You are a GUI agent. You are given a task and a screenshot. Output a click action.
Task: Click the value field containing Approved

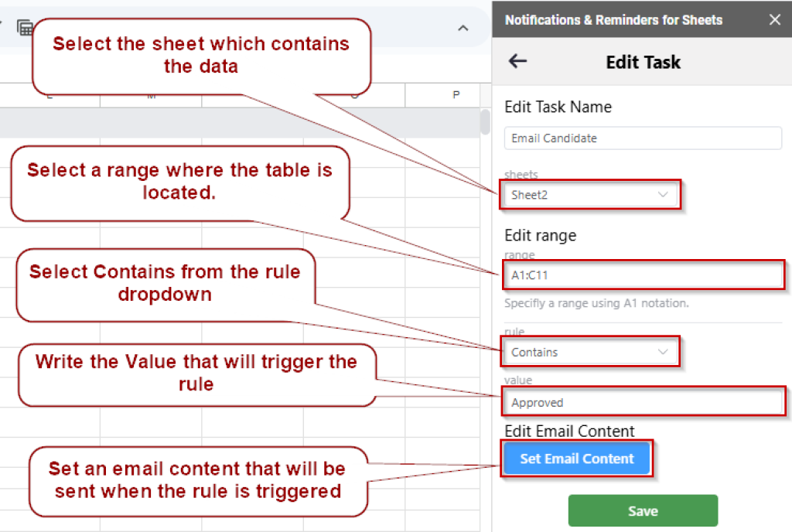(x=643, y=402)
